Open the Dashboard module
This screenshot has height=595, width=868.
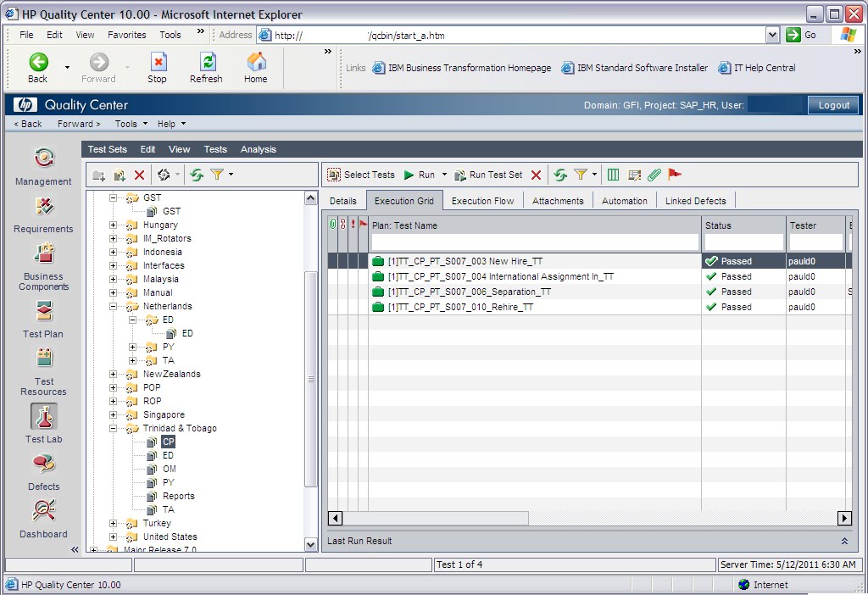[x=44, y=519]
